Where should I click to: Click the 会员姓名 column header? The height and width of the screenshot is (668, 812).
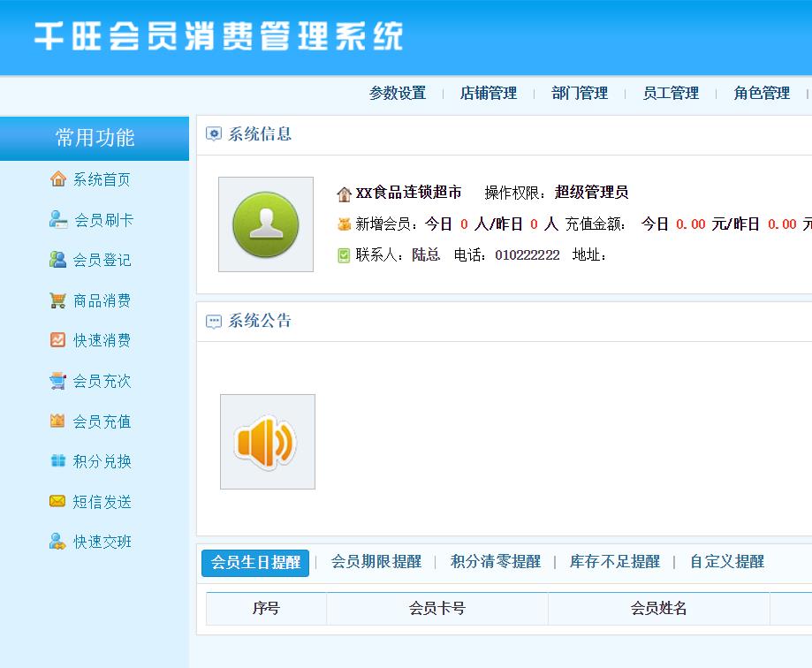(x=659, y=609)
